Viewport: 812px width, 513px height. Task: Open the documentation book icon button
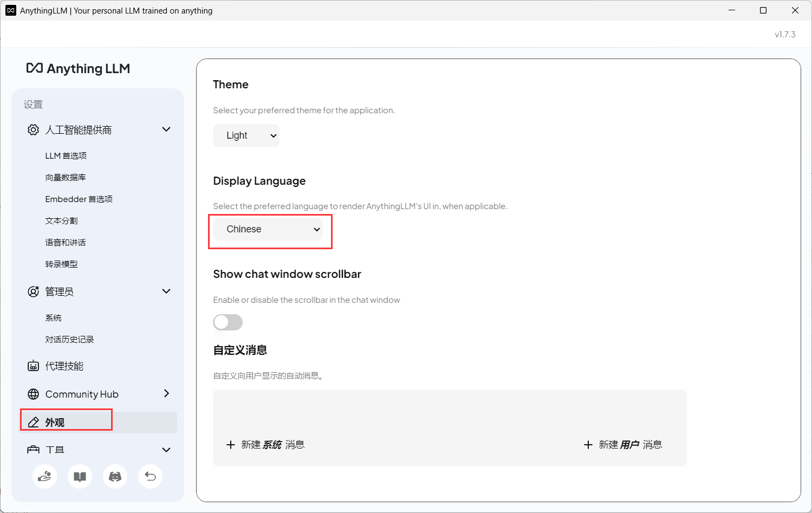pyautogui.click(x=80, y=477)
